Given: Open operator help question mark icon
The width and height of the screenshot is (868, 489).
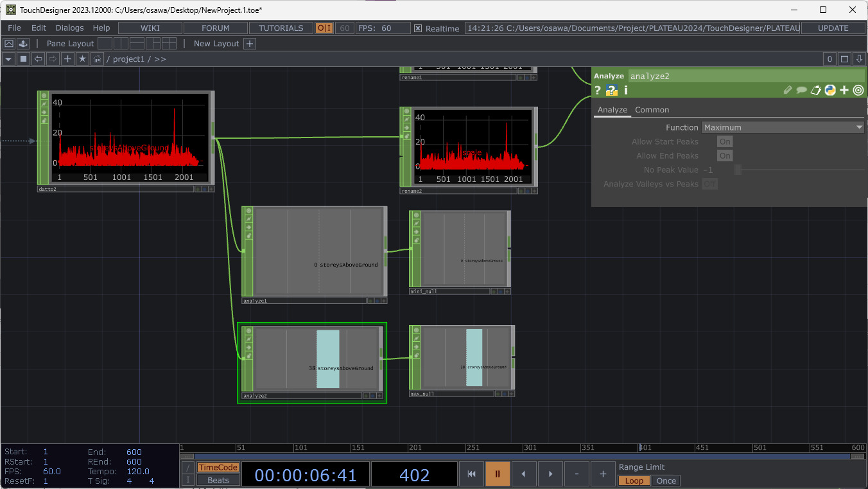Looking at the screenshot, I should pos(597,91).
